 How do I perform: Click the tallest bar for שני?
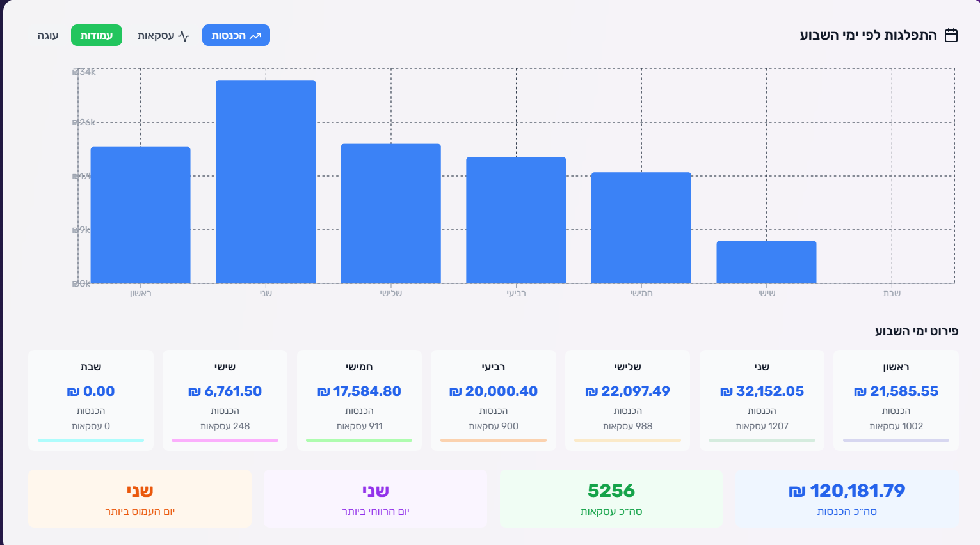266,182
